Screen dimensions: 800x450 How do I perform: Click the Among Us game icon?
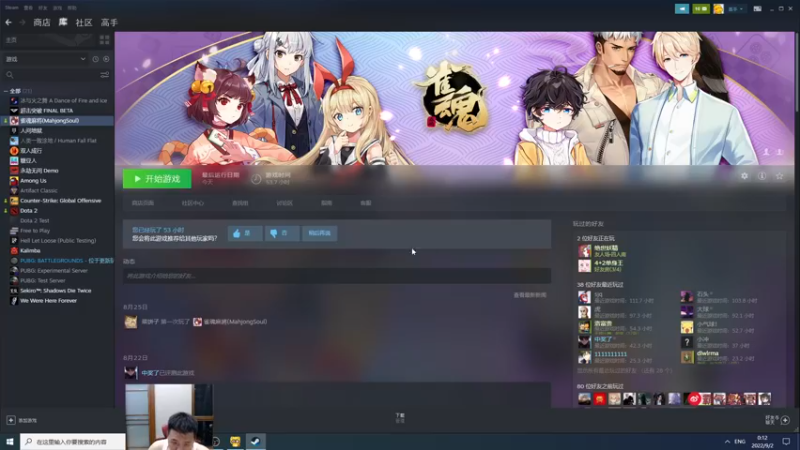(x=14, y=181)
